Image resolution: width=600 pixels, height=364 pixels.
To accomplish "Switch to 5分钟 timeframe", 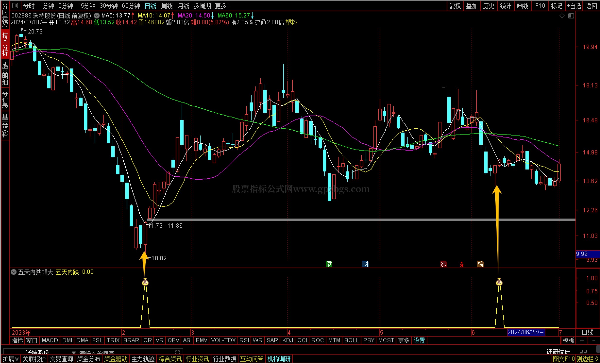I will (x=66, y=6).
